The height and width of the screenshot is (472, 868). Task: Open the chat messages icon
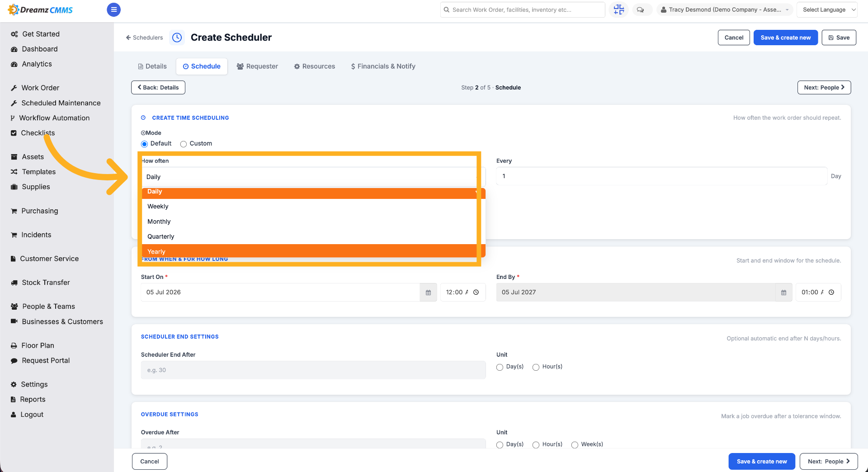pos(640,9)
